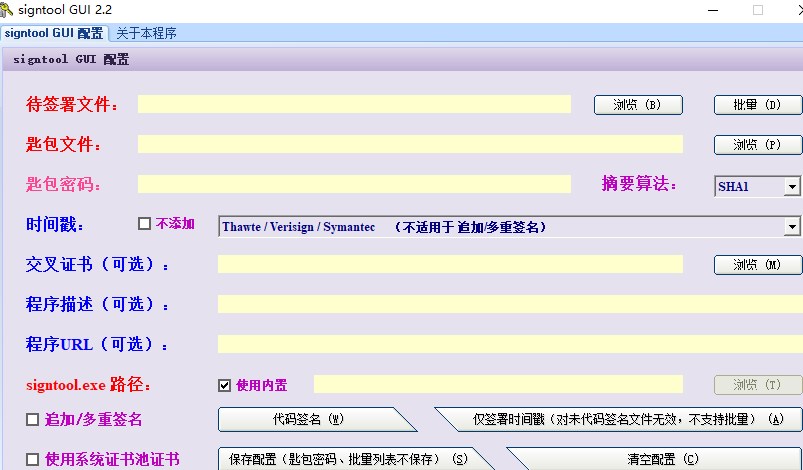The height and width of the screenshot is (470, 803).
Task: Focus the 匙包密码 password input field
Action: 354,184
